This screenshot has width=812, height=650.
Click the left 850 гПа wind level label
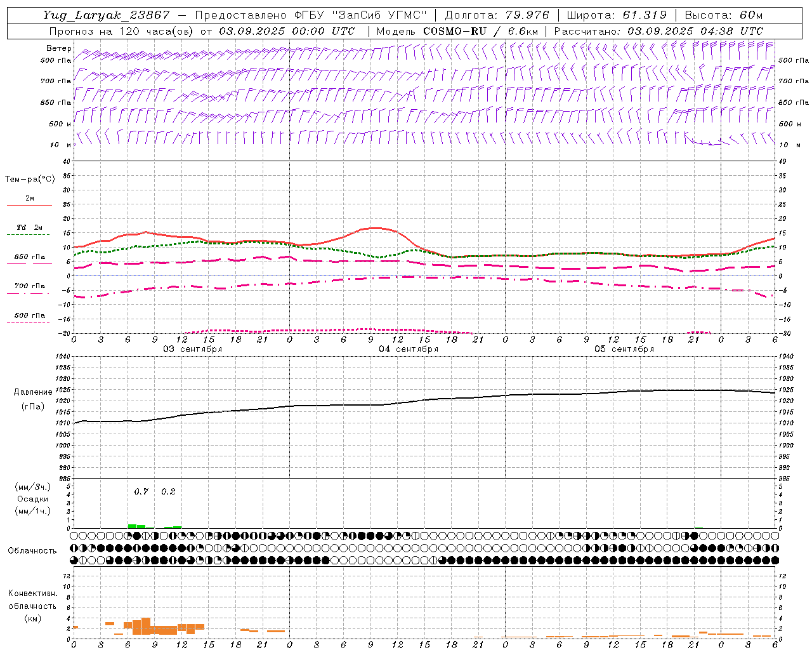coord(56,102)
